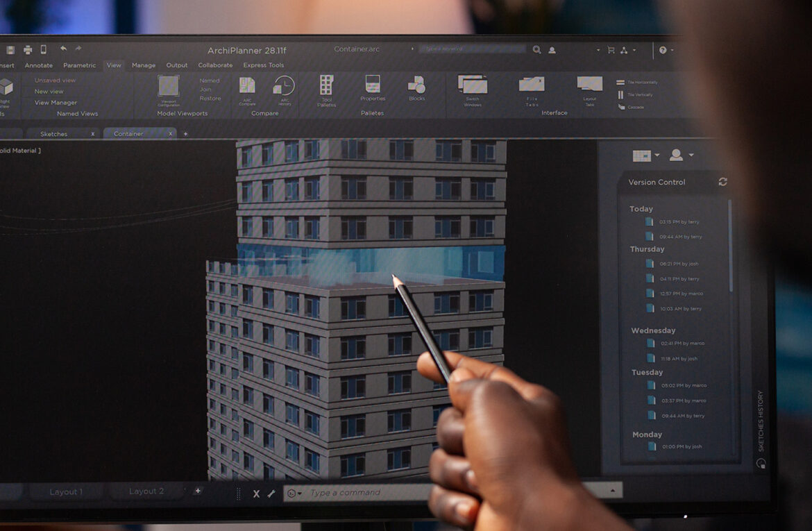Viewport: 812px width, 531px height.
Task: Add a new layout with plus button
Action: tap(197, 491)
